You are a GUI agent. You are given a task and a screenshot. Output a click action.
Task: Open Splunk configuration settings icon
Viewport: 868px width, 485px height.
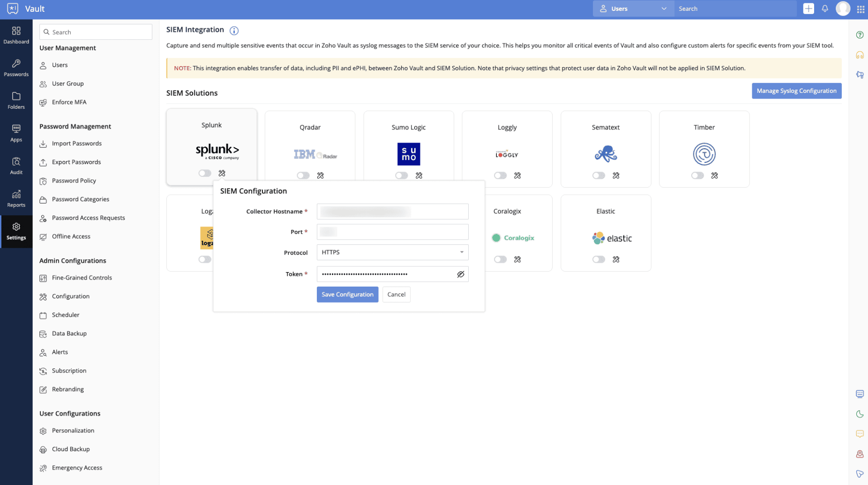tap(222, 173)
